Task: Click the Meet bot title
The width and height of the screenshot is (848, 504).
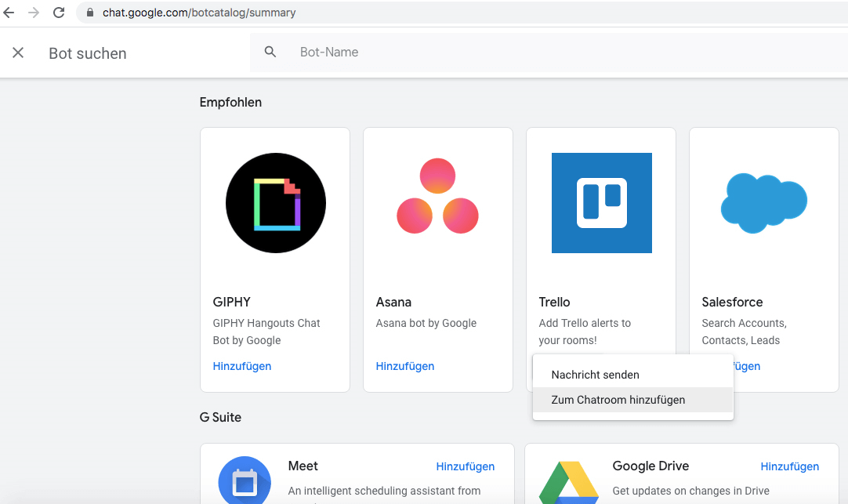Action: tap(303, 466)
